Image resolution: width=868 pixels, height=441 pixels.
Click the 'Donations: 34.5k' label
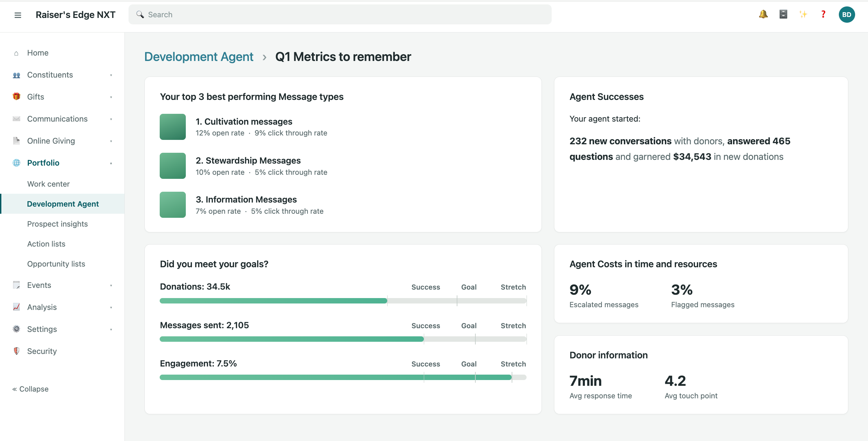[x=195, y=287]
